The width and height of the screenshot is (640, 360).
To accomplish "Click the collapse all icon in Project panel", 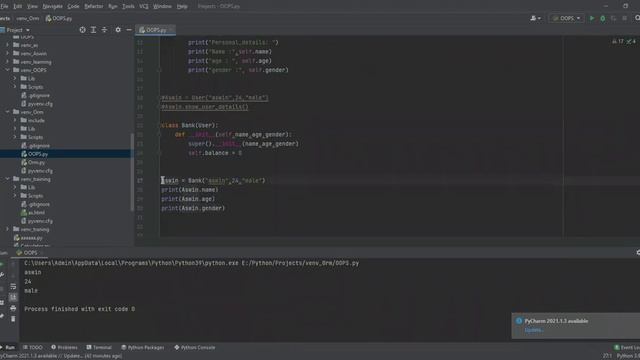I will click(104, 30).
